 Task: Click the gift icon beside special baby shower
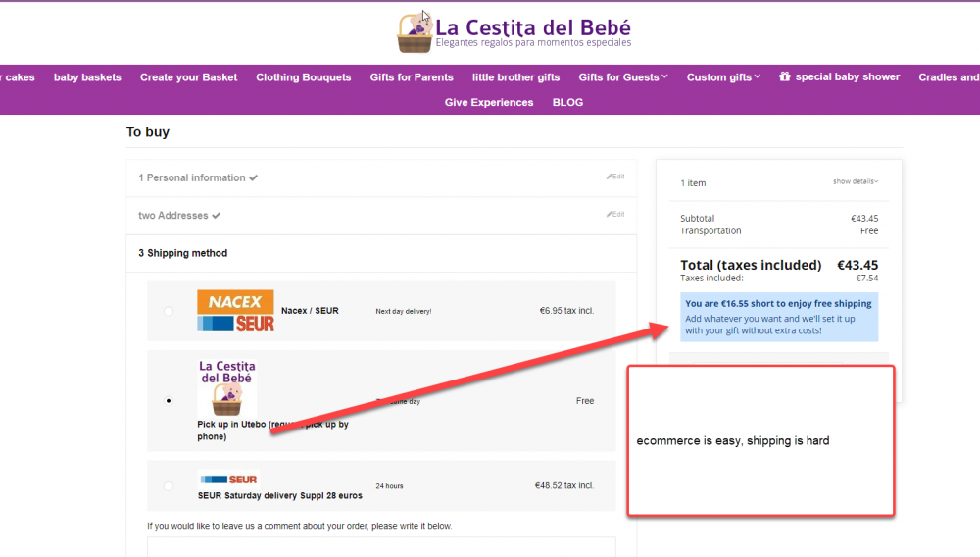784,76
